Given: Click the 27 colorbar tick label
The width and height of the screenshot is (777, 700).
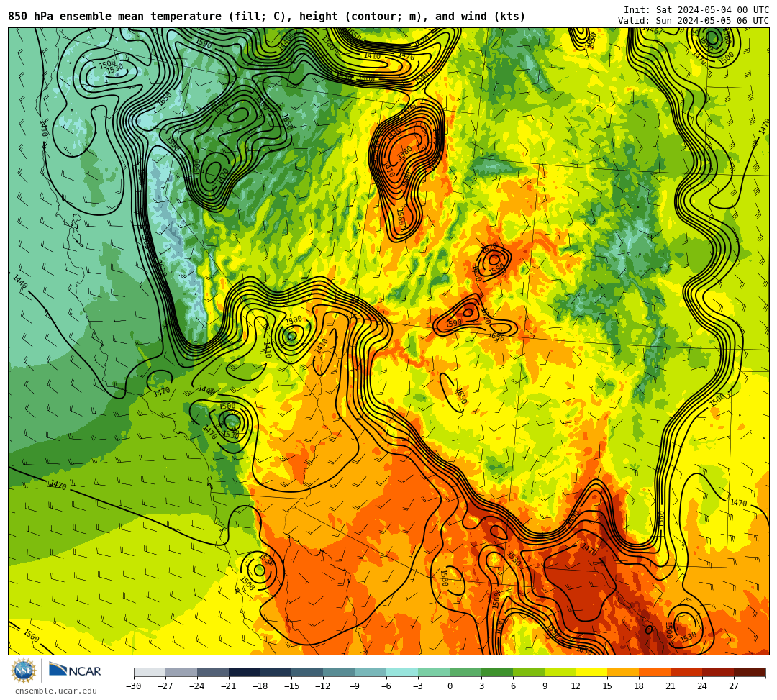Looking at the screenshot, I should [734, 686].
